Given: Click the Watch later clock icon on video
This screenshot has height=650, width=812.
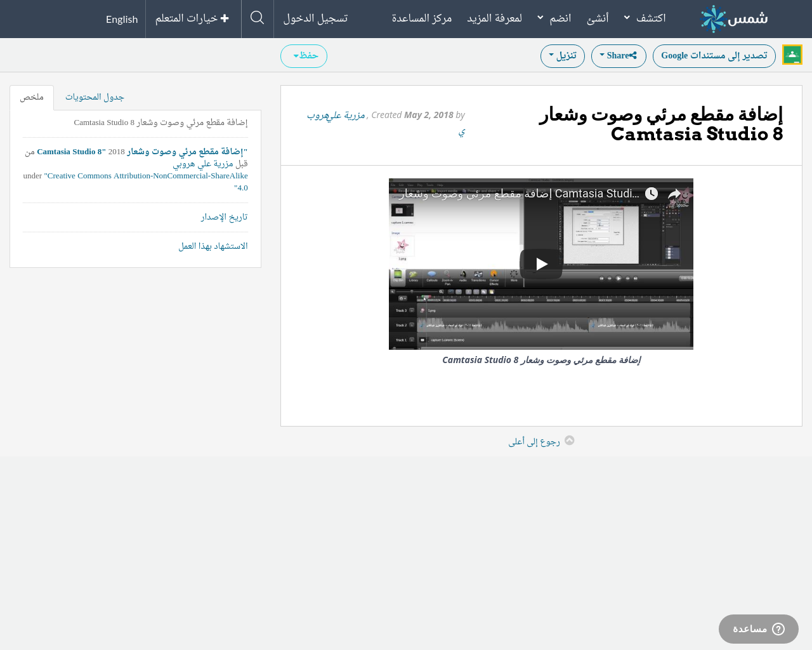Looking at the screenshot, I should [x=652, y=194].
